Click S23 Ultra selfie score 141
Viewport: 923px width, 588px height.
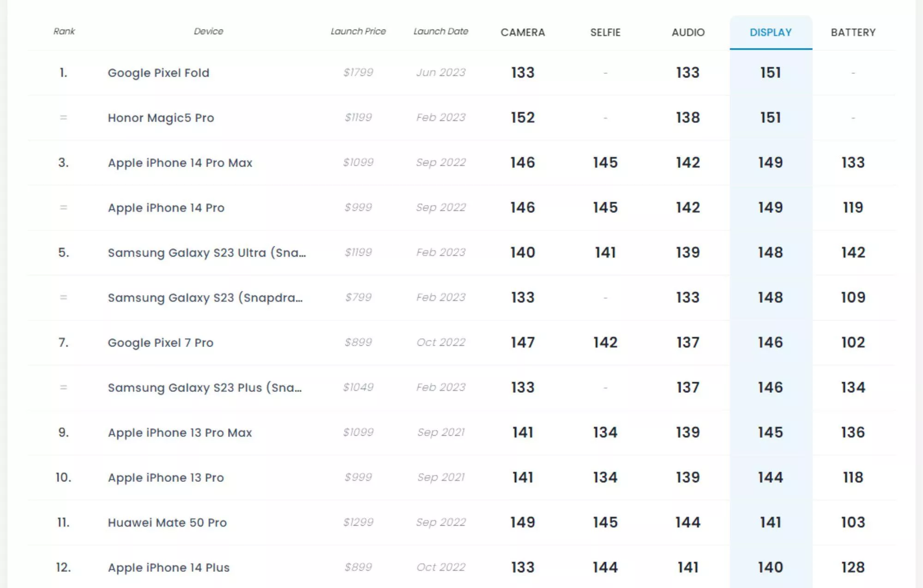[x=605, y=252]
